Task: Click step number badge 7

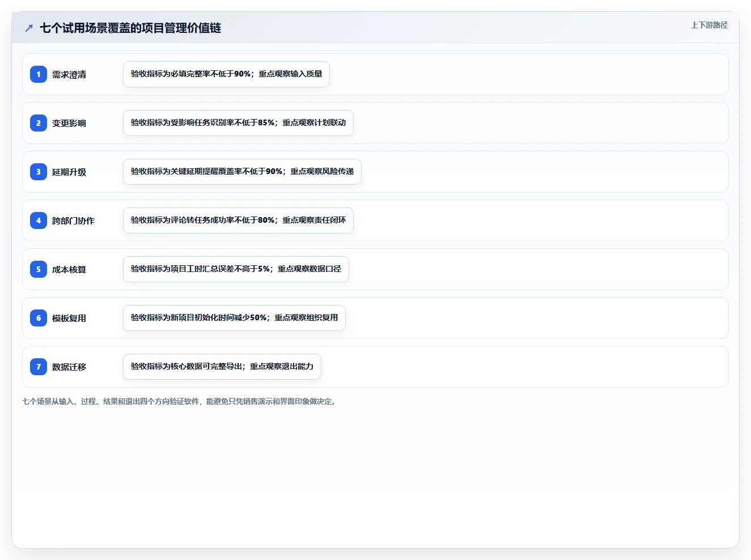Action: pos(39,367)
